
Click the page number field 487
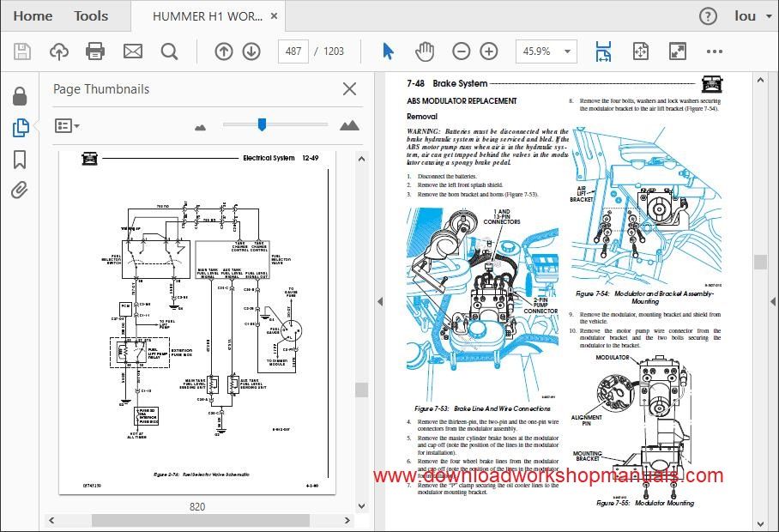tap(293, 51)
